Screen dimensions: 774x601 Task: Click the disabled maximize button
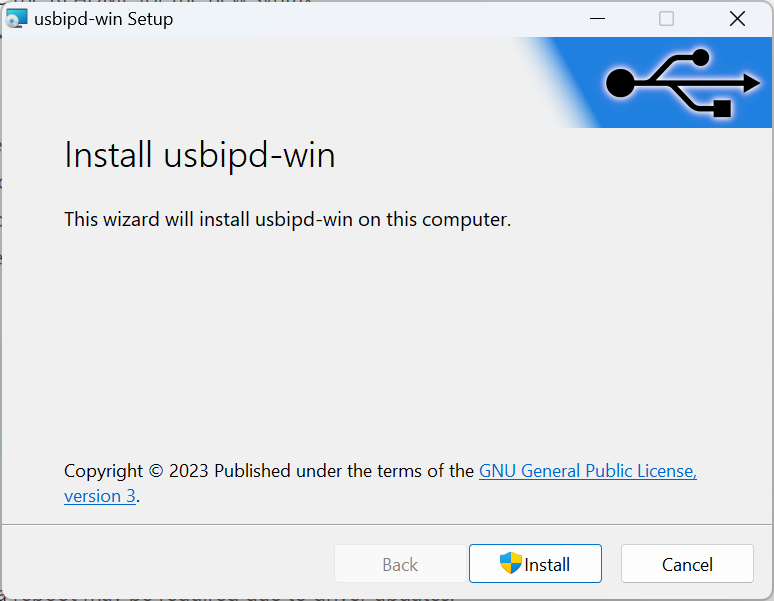coord(666,19)
